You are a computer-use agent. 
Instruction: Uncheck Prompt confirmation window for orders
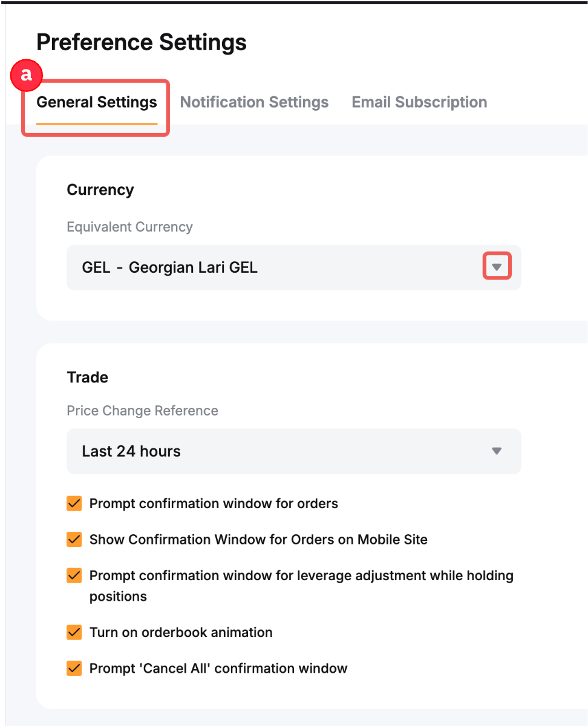tap(74, 503)
